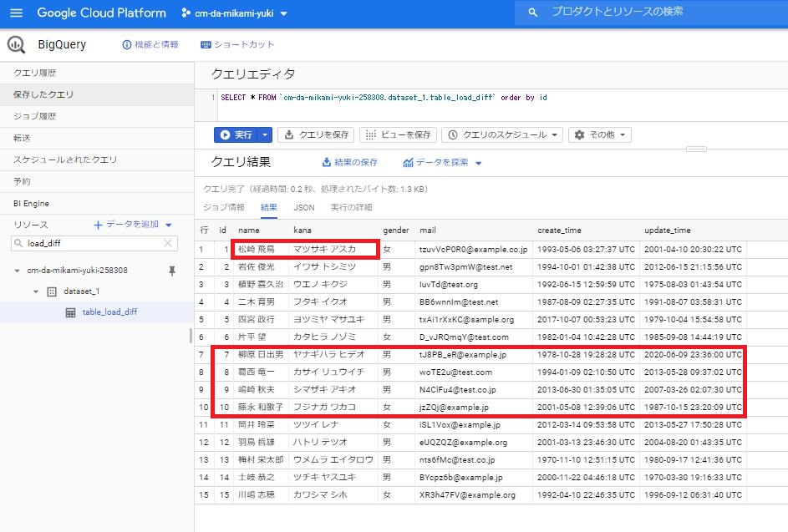Open the 実行 button dropdown arrow
788x532 pixels.
point(263,134)
